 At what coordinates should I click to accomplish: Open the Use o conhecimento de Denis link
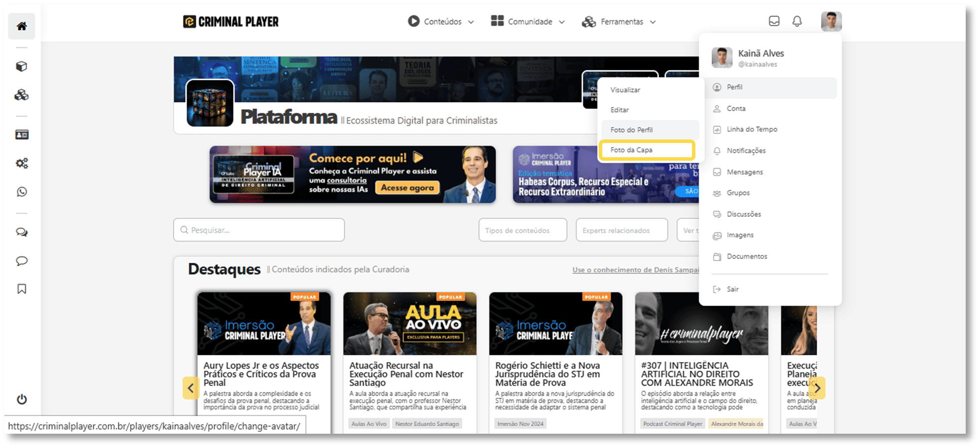(635, 270)
